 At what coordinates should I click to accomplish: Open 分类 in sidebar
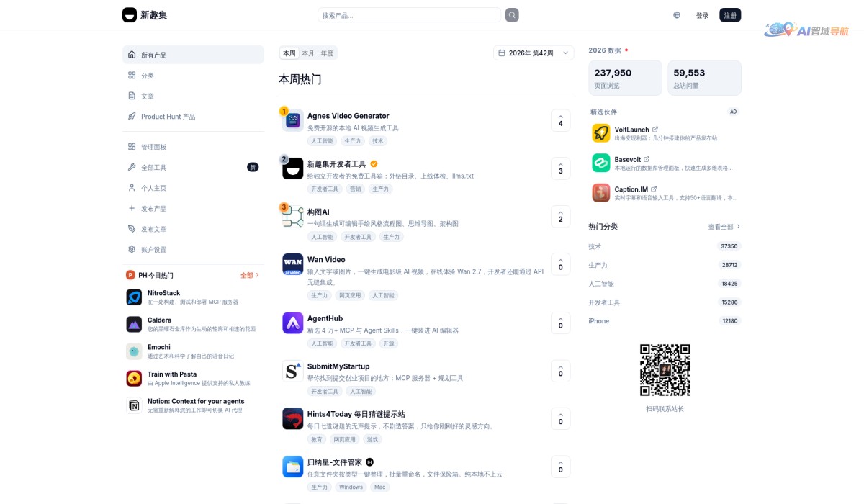tap(193, 76)
